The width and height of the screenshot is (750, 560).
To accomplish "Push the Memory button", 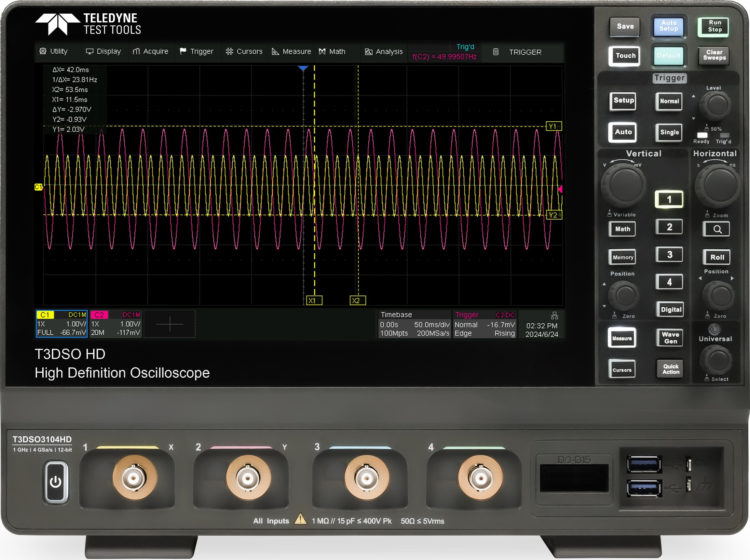I will coord(622,257).
